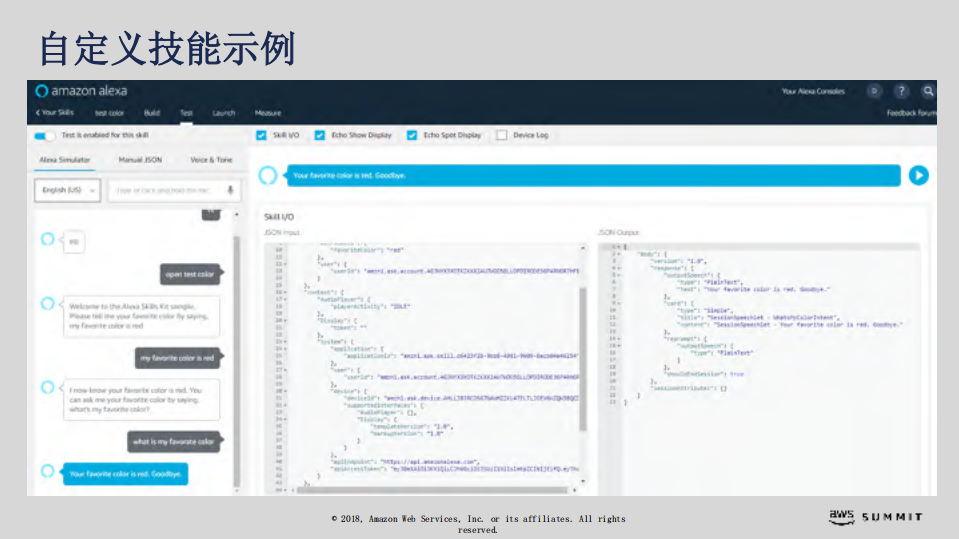Viewport: 959px width, 539px height.
Task: Click the 'open test color' chat bubble
Action: 190,274
